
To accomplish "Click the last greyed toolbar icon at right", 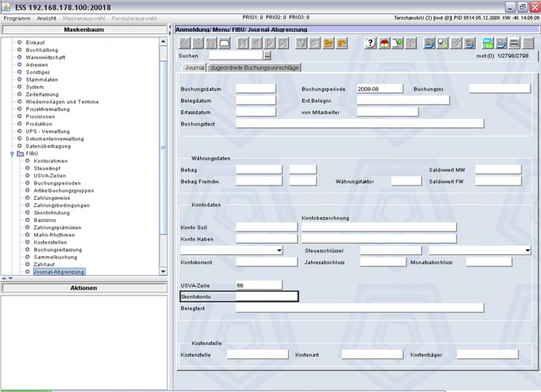I will tap(528, 43).
